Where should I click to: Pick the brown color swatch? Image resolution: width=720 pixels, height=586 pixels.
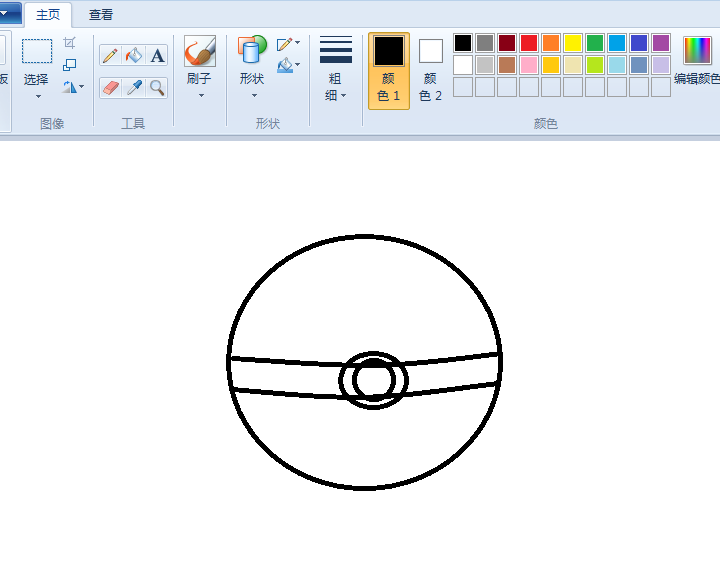pos(507,65)
